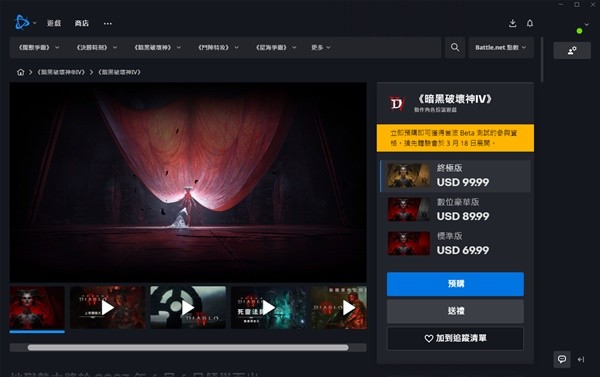Open the 商店 tab
This screenshot has height=377, width=600.
(x=82, y=23)
